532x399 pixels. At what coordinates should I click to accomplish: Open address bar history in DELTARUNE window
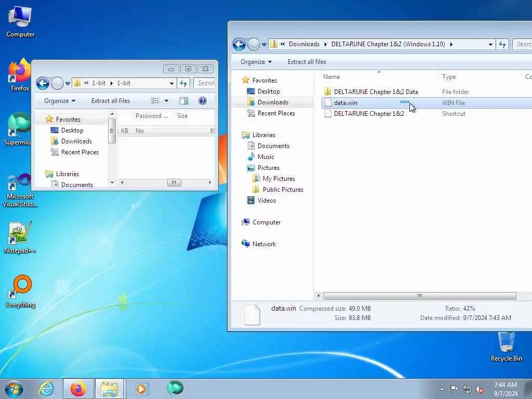[490, 44]
